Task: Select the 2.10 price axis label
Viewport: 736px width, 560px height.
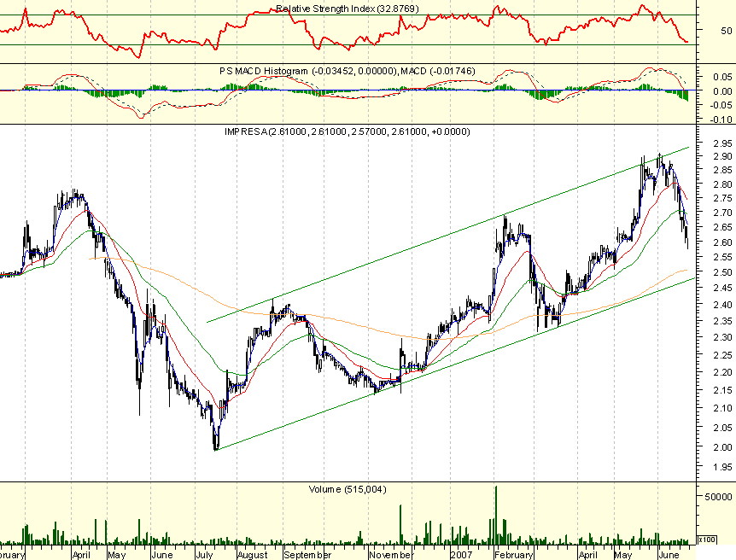Action: click(722, 408)
